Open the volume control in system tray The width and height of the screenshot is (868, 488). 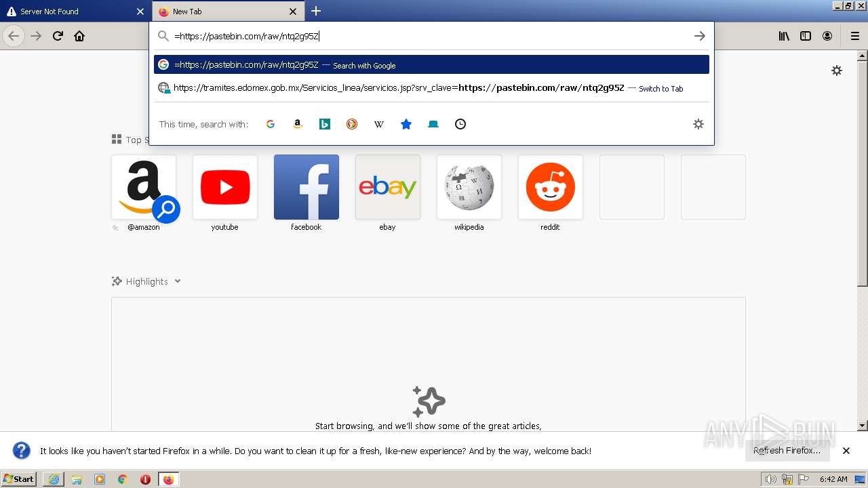(x=771, y=479)
